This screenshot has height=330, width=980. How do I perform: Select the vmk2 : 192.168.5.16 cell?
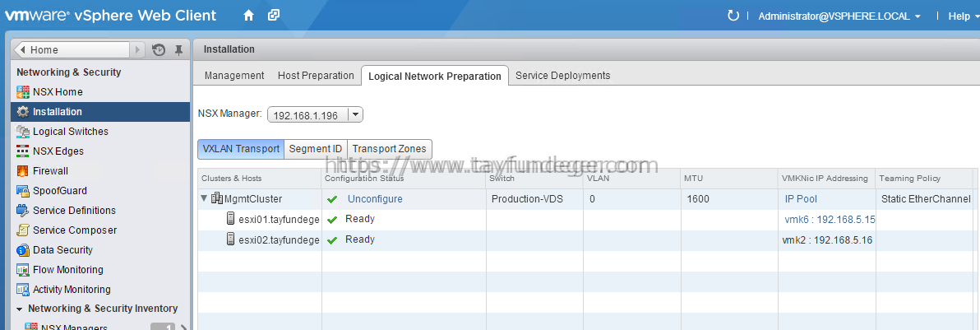[x=827, y=239]
